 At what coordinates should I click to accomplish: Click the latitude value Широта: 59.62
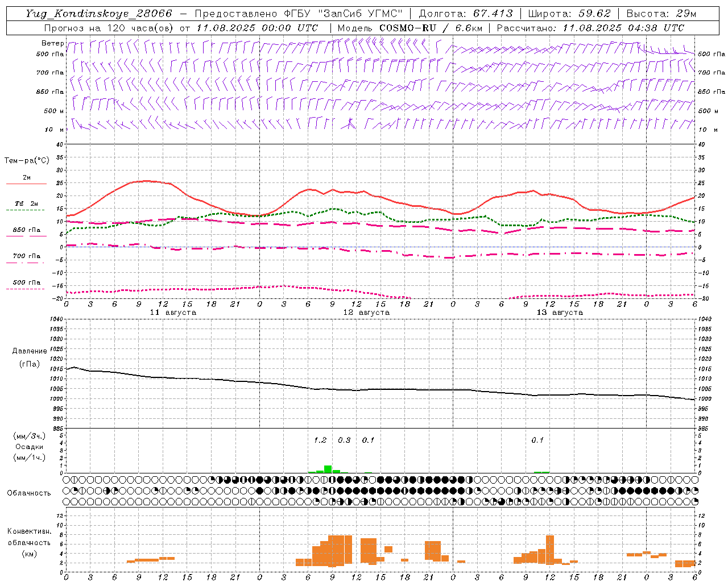[569, 14]
